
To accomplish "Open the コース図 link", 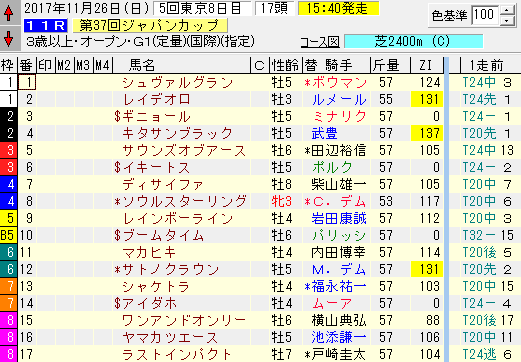I will (x=320, y=42).
